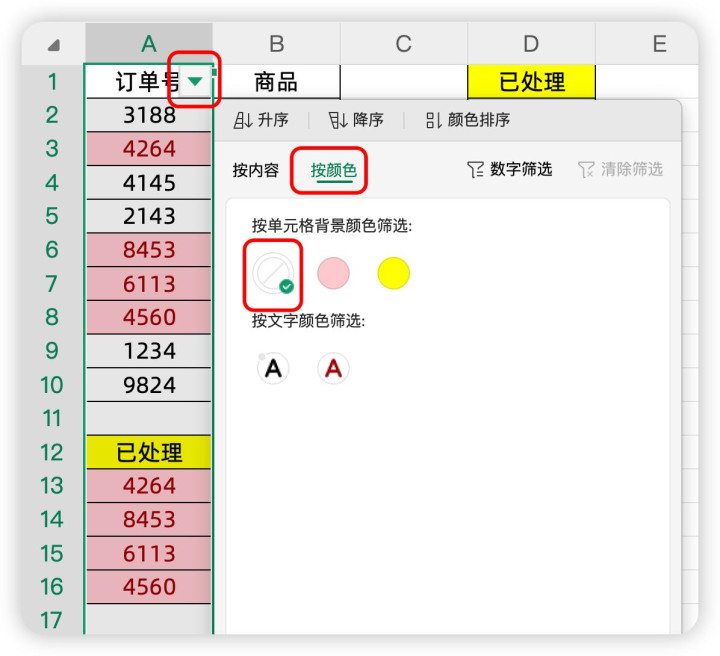Open the filter dropdown on 订单号 header
720x656 pixels.
click(195, 82)
